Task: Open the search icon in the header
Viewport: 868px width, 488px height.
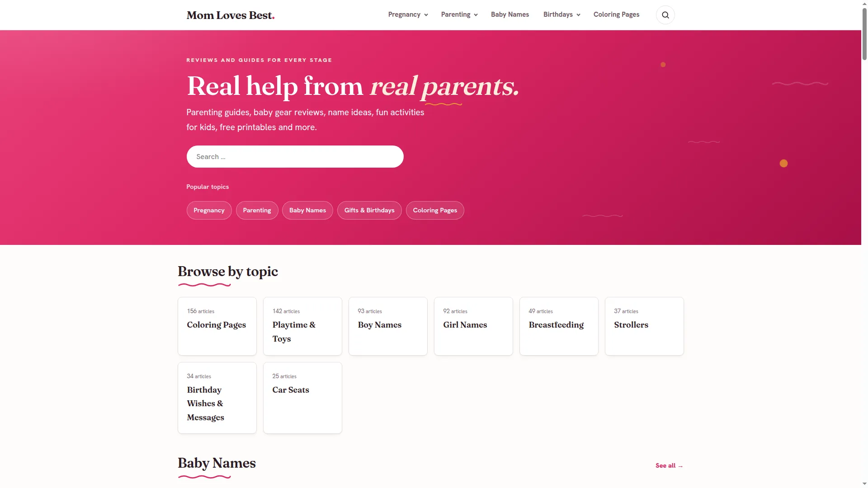Action: (x=665, y=15)
